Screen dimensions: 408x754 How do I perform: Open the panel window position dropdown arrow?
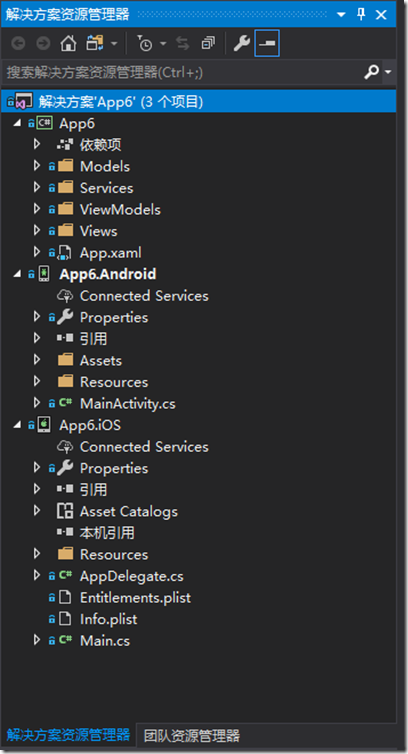tap(341, 14)
